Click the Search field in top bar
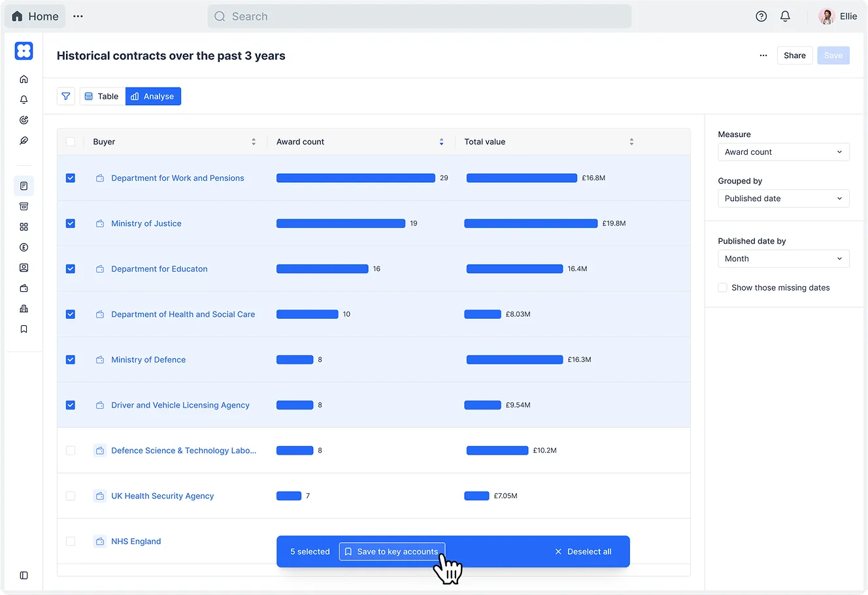868x595 pixels. (x=420, y=16)
